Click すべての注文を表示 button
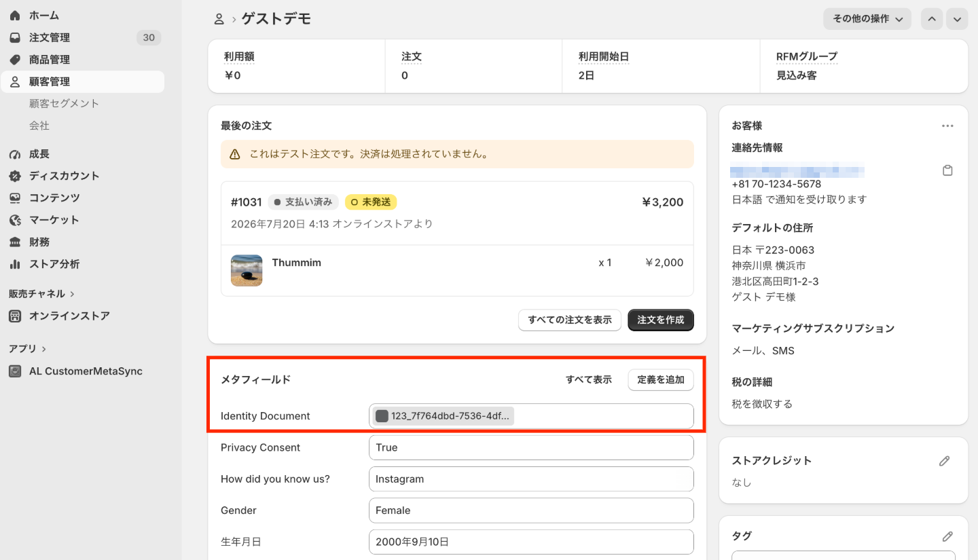 (570, 320)
